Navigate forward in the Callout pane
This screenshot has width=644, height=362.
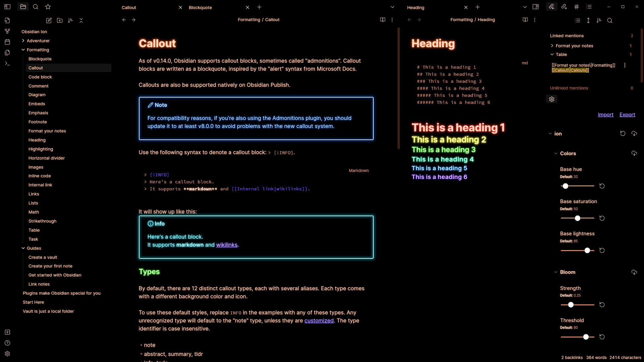pos(133,20)
